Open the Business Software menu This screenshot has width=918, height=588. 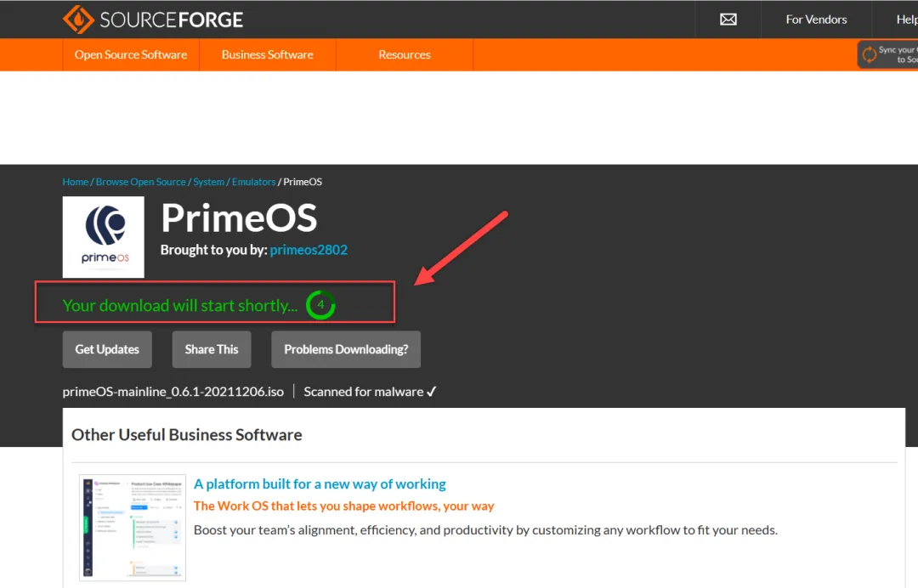(x=267, y=54)
